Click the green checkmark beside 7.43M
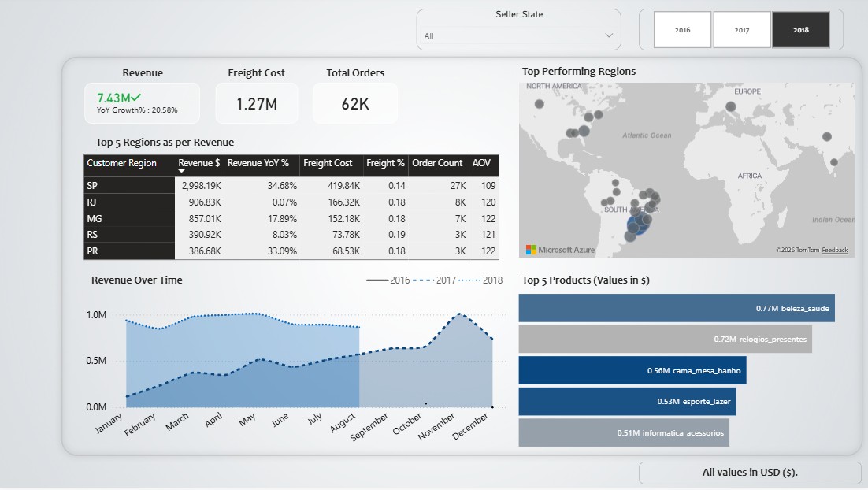Viewport: 868px width, 490px height. [x=135, y=98]
